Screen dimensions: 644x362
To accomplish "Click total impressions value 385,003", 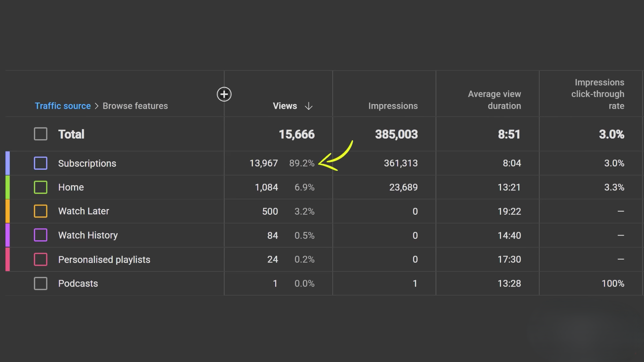I will pyautogui.click(x=396, y=134).
